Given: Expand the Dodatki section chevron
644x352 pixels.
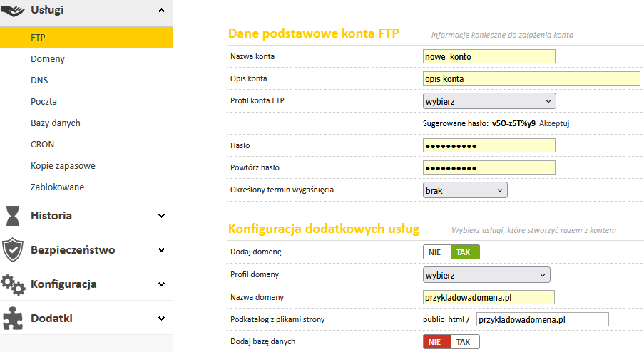Looking at the screenshot, I should (x=161, y=319).
